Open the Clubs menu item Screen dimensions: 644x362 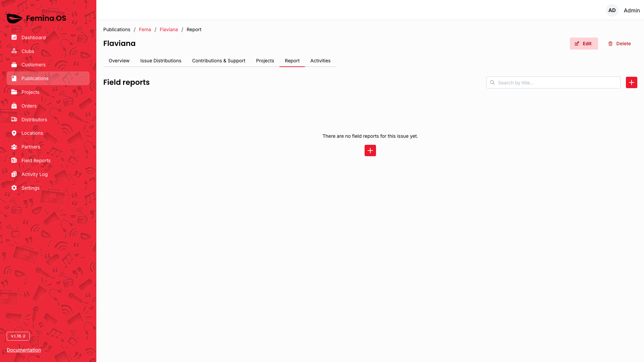pyautogui.click(x=48, y=51)
